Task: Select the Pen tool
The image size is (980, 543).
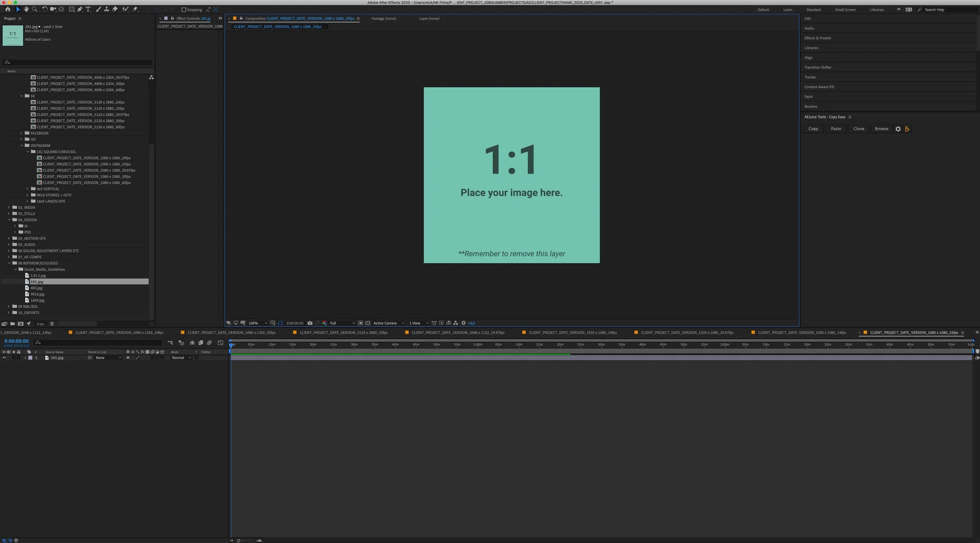Action: (x=80, y=9)
